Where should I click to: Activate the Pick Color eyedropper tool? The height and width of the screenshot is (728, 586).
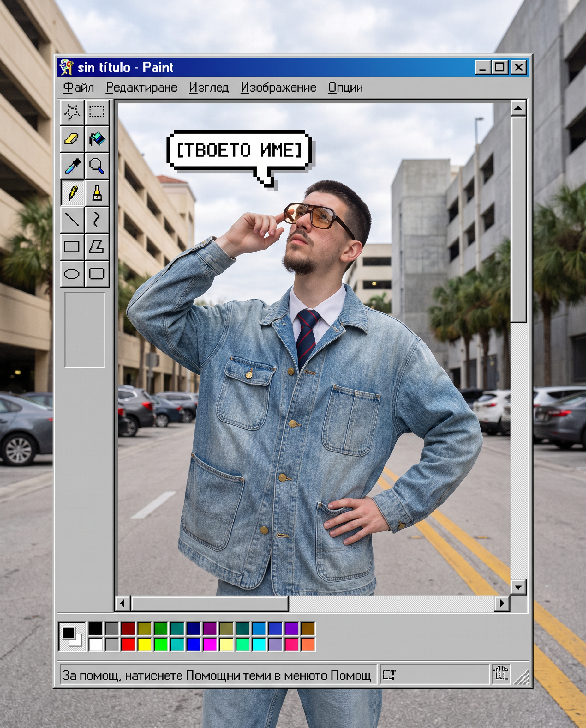click(x=72, y=166)
